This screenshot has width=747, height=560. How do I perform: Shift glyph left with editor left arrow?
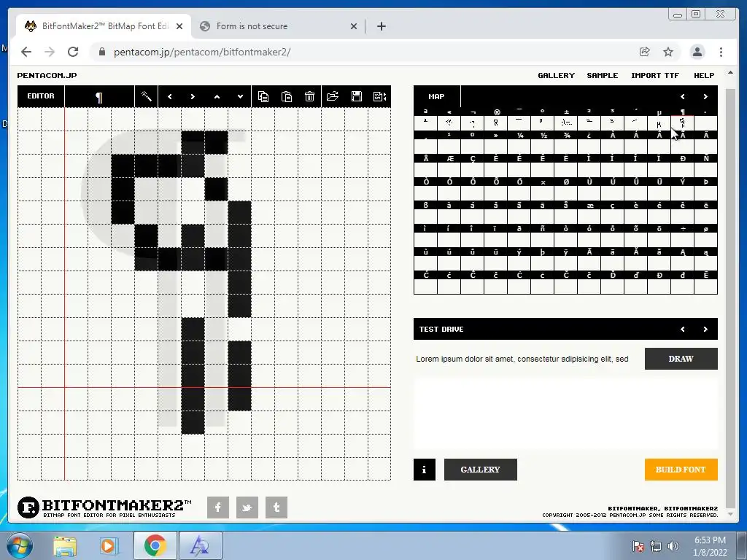pyautogui.click(x=169, y=97)
